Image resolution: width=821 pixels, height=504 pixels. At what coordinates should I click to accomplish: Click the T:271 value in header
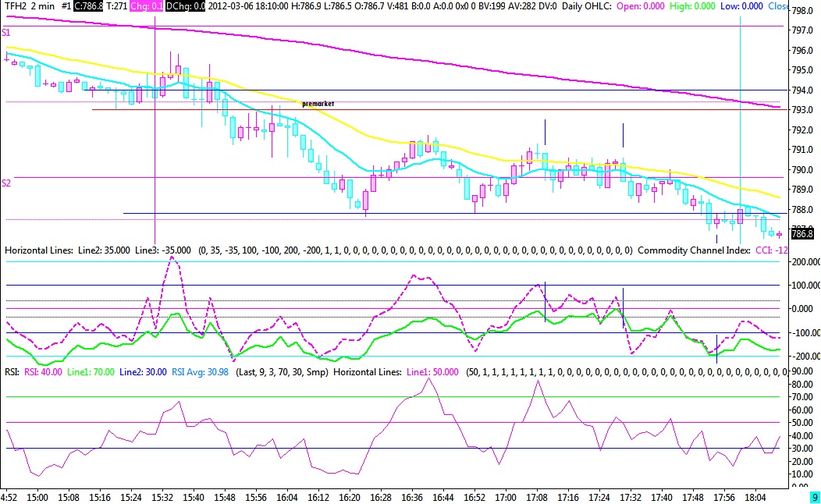click(x=116, y=6)
